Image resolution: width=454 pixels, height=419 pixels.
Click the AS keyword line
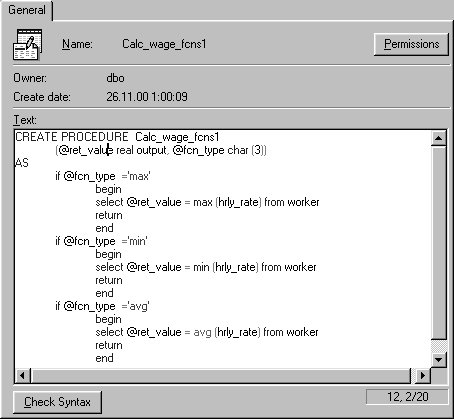pos(22,163)
